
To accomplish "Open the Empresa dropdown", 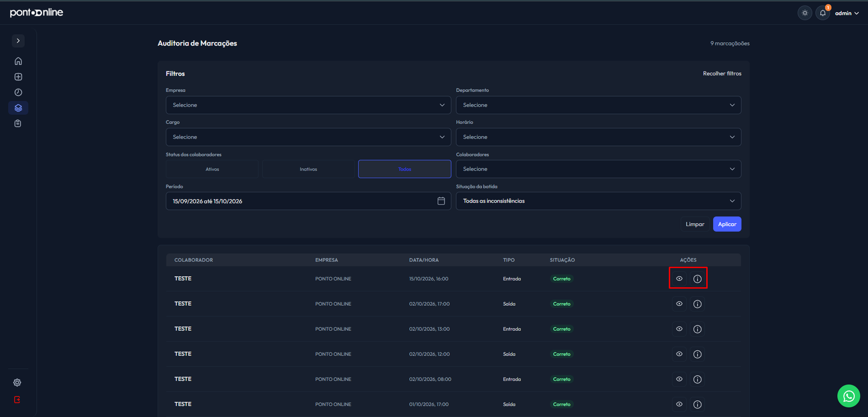I will click(x=308, y=105).
